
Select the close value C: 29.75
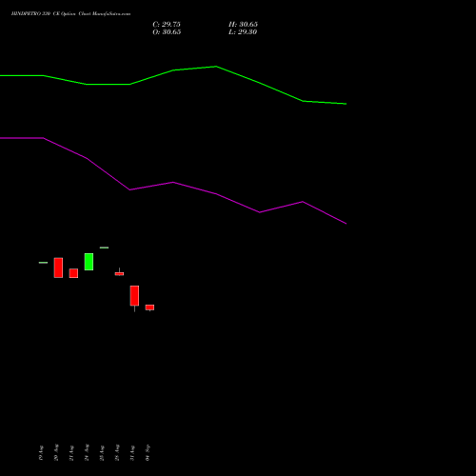[x=167, y=24]
